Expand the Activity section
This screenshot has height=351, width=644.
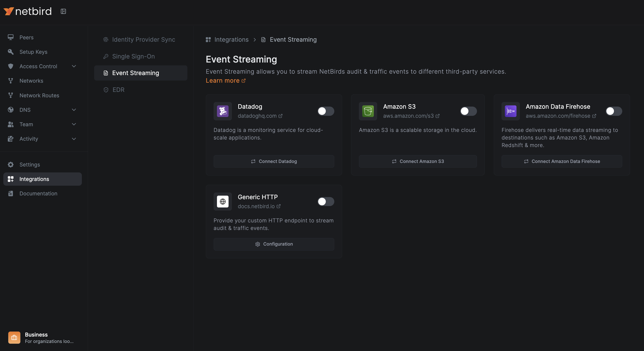click(74, 139)
